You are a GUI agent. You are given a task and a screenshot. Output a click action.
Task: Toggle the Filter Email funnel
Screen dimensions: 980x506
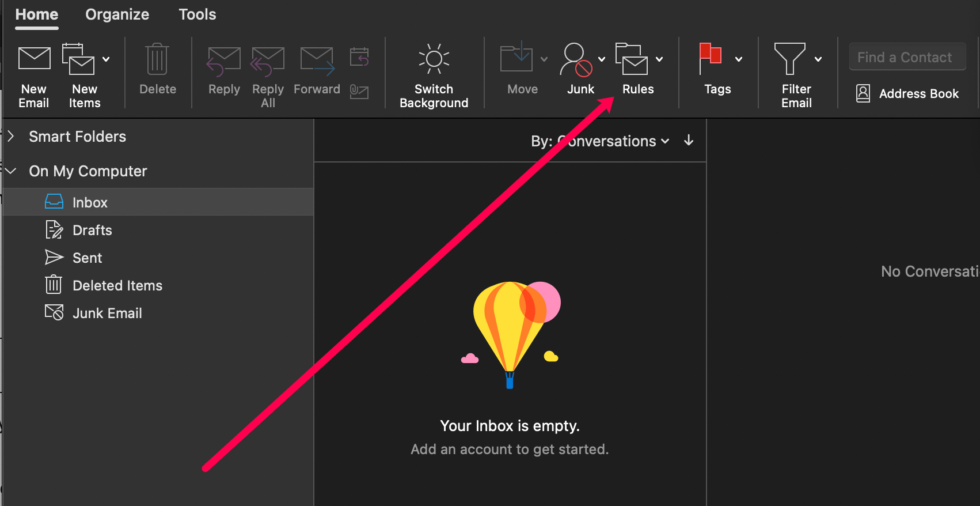click(x=789, y=58)
